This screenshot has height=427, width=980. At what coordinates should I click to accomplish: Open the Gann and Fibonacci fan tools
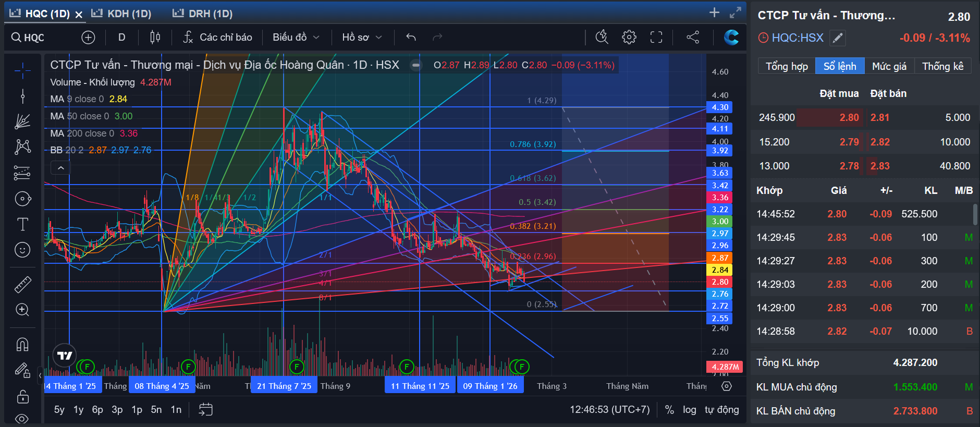[x=22, y=121]
